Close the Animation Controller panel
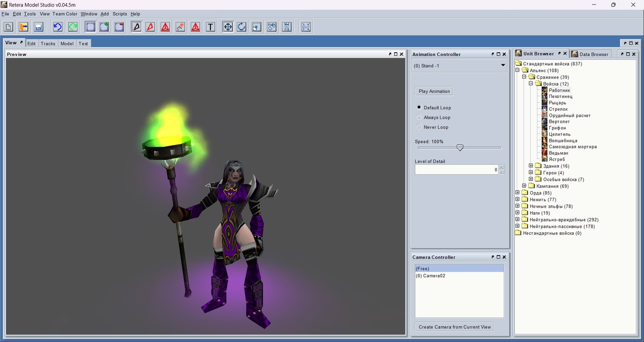This screenshot has width=644, height=342. click(x=505, y=54)
